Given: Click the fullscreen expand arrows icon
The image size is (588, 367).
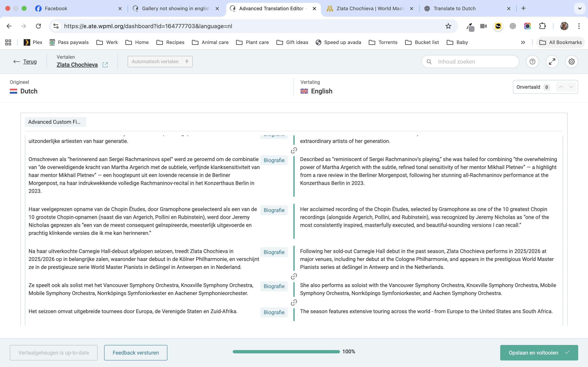Looking at the screenshot, I should 552,62.
